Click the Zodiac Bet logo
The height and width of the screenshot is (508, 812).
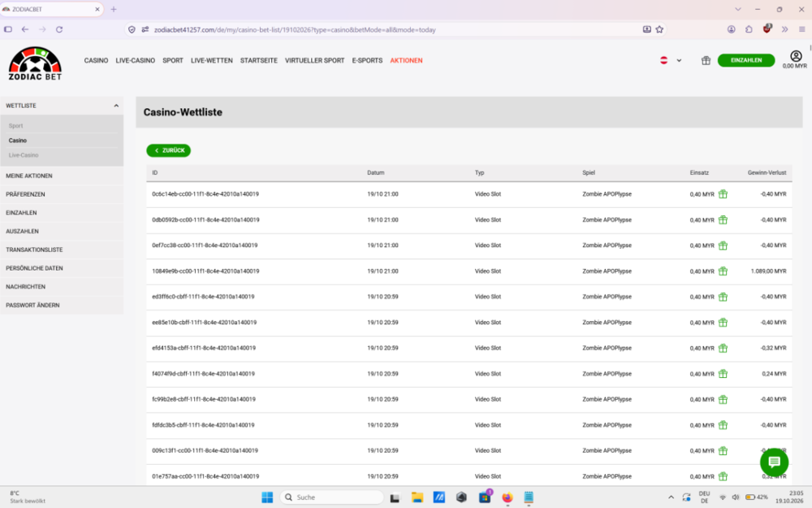click(x=35, y=63)
